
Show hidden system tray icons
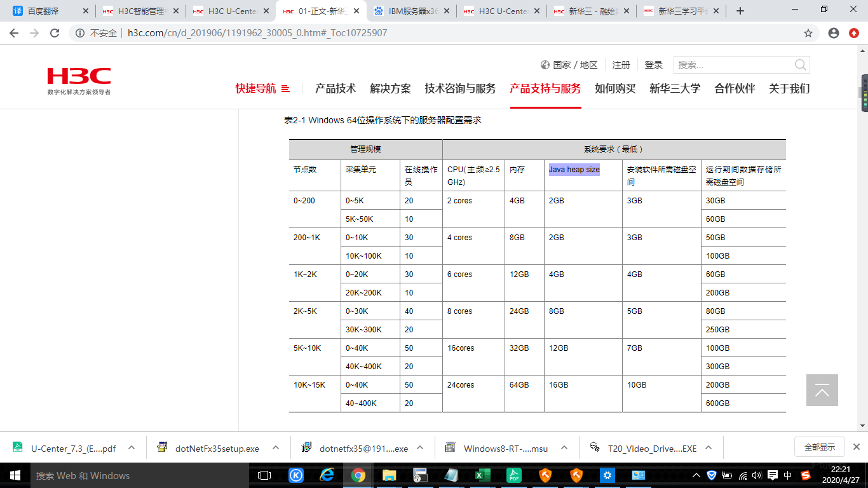pos(696,475)
